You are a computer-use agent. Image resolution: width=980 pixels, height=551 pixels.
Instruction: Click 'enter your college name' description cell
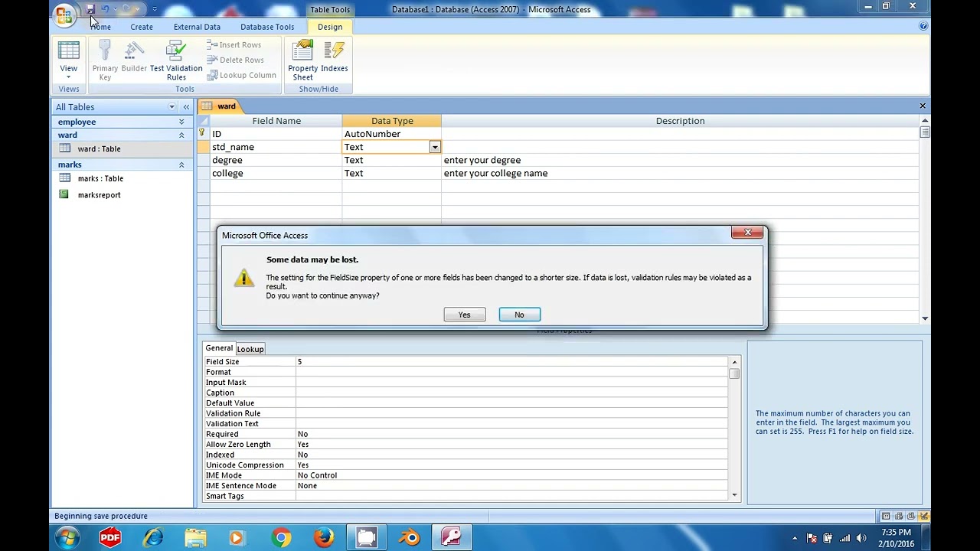click(x=680, y=173)
